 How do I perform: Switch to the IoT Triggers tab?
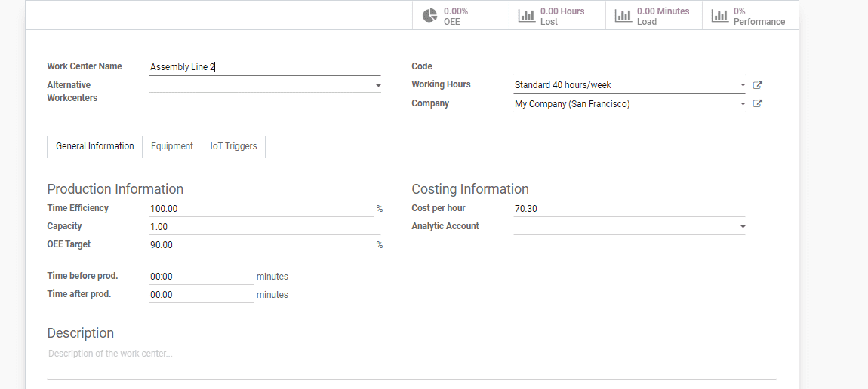234,146
